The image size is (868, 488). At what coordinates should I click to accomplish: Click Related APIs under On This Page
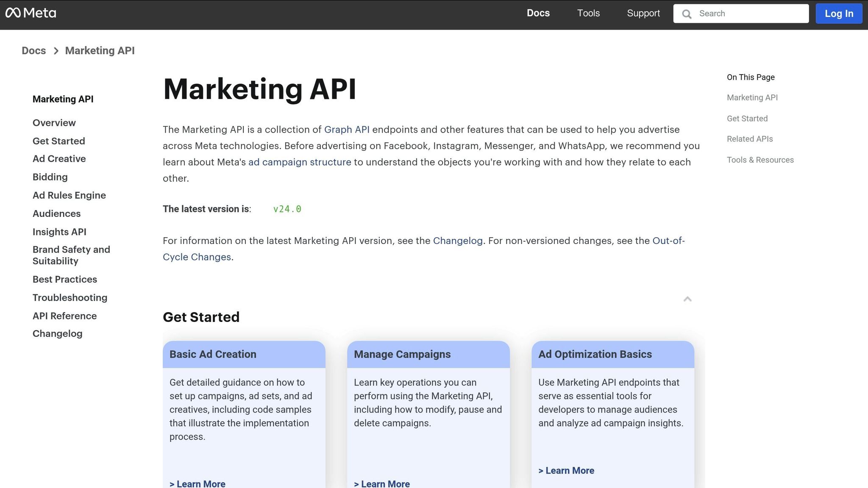(x=749, y=139)
